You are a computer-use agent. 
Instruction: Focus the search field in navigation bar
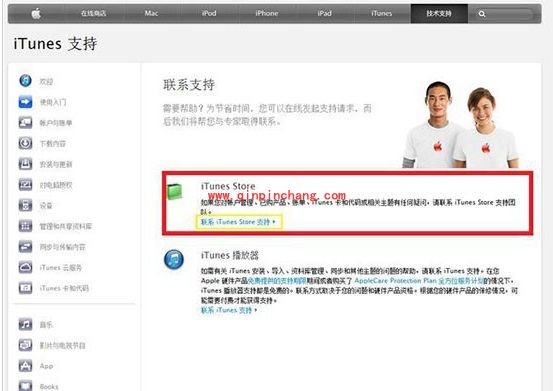pyautogui.click(x=505, y=14)
